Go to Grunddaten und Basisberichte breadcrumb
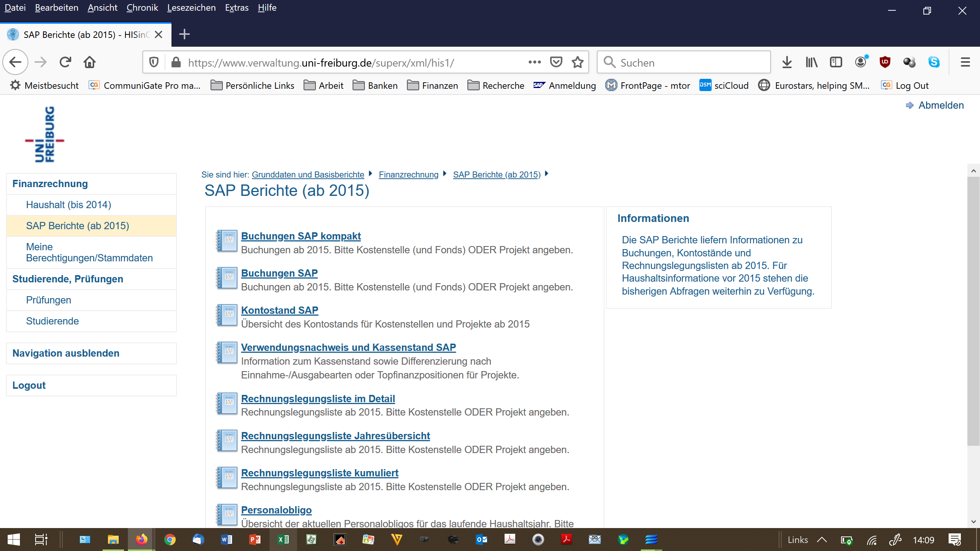Image resolution: width=980 pixels, height=551 pixels. pos(308,174)
